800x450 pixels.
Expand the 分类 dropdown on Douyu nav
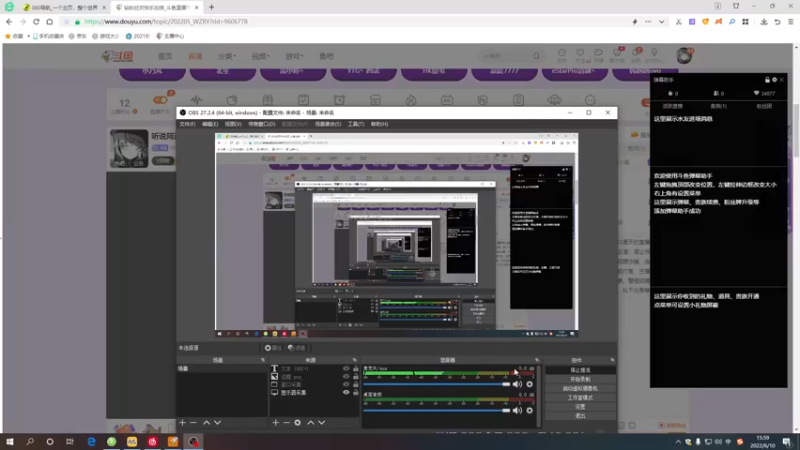click(227, 56)
